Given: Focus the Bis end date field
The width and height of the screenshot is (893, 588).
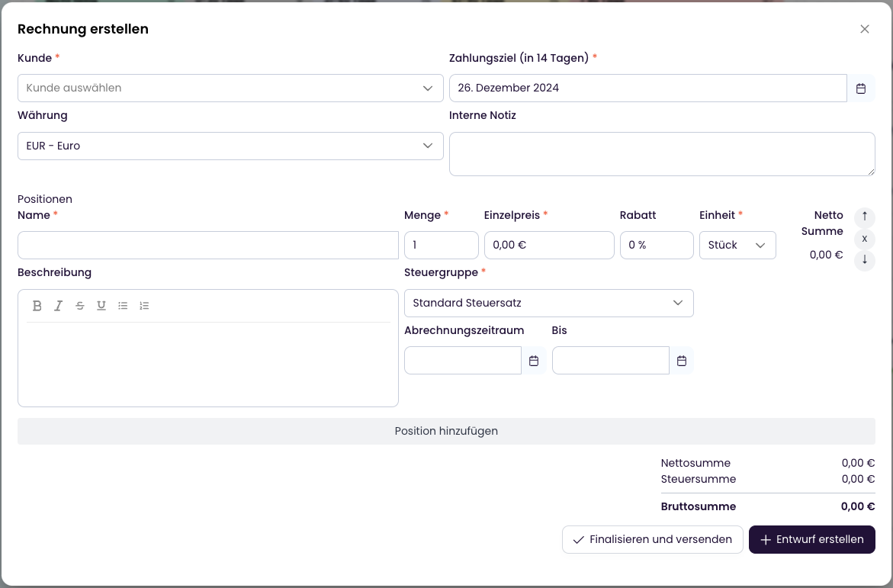Looking at the screenshot, I should tap(611, 361).
